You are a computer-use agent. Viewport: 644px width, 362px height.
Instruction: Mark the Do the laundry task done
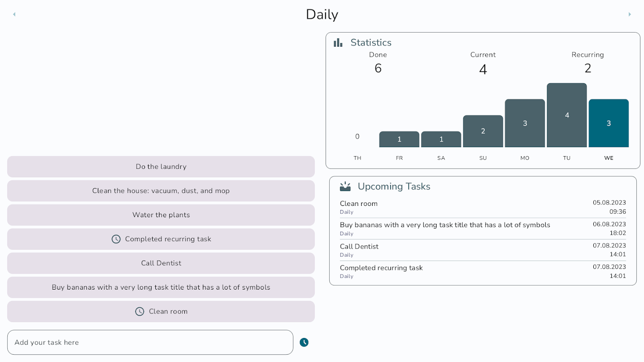pyautogui.click(x=161, y=167)
